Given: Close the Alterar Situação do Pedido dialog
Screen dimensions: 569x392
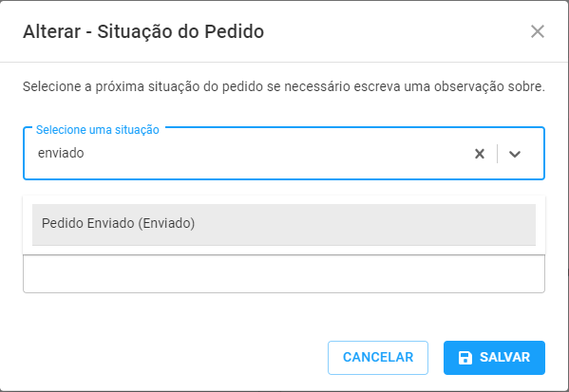Looking at the screenshot, I should pos(537,31).
